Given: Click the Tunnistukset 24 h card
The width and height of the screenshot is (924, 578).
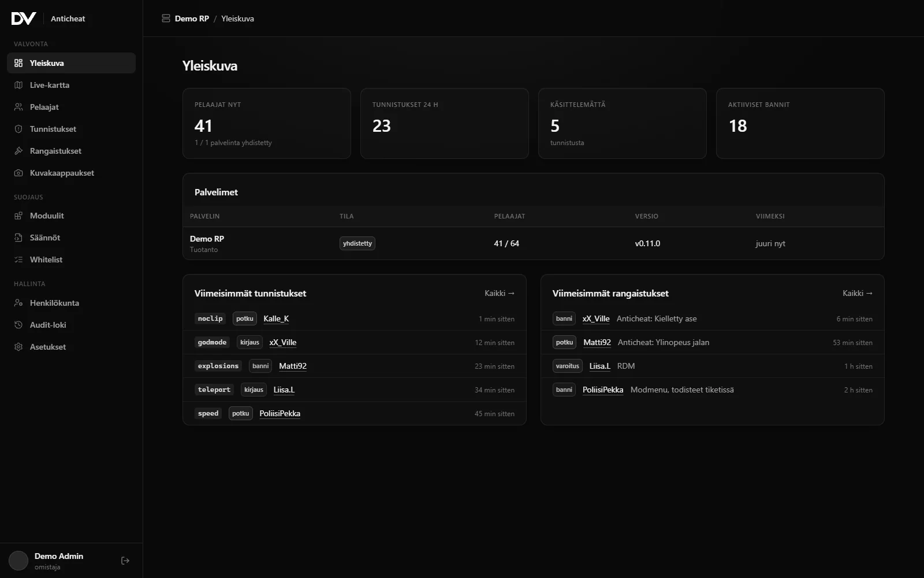Looking at the screenshot, I should [x=445, y=123].
